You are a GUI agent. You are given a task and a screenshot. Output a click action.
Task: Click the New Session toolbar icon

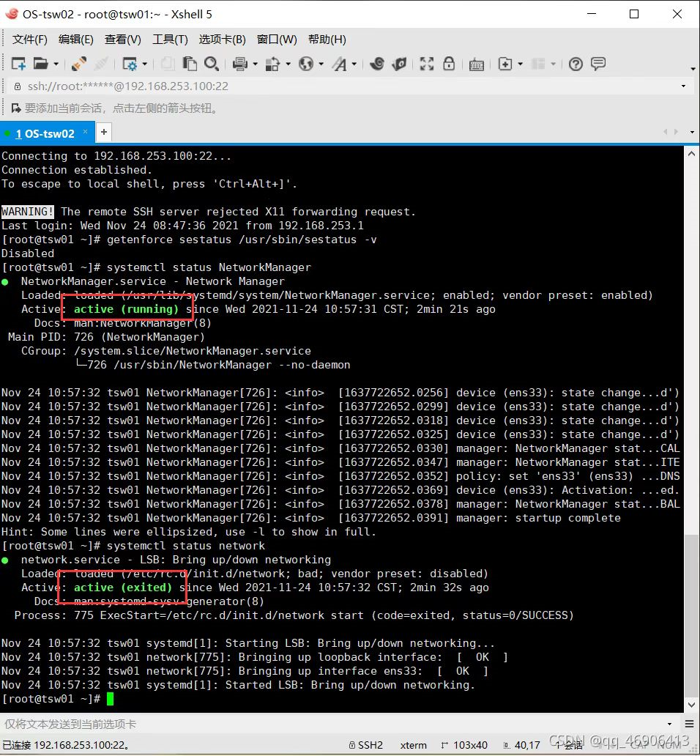(x=18, y=64)
